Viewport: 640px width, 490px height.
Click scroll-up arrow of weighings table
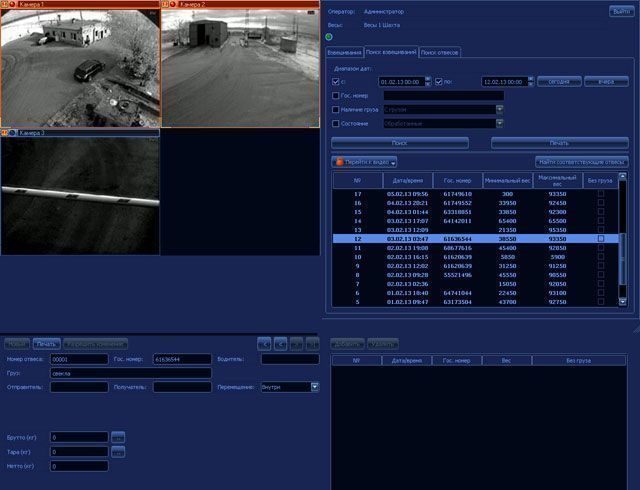pos(622,176)
